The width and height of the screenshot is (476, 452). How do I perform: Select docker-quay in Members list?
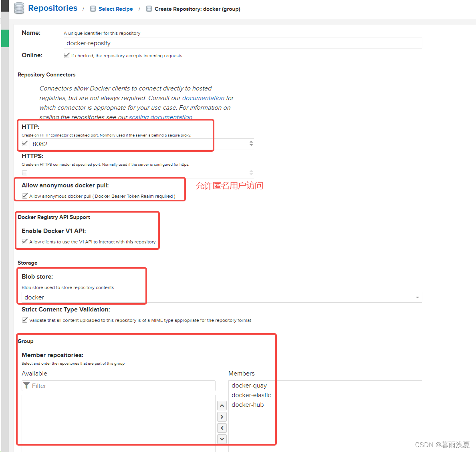click(x=249, y=386)
